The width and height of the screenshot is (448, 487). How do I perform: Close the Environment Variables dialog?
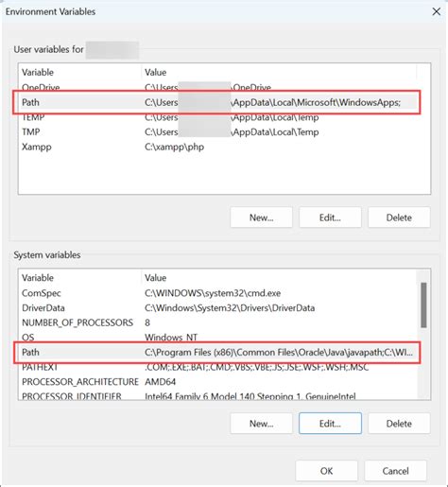(436, 11)
